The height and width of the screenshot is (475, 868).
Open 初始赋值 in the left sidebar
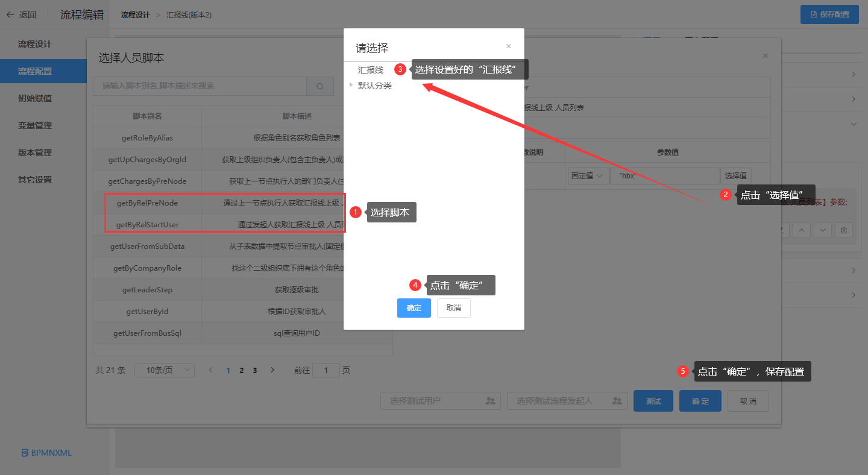(35, 98)
